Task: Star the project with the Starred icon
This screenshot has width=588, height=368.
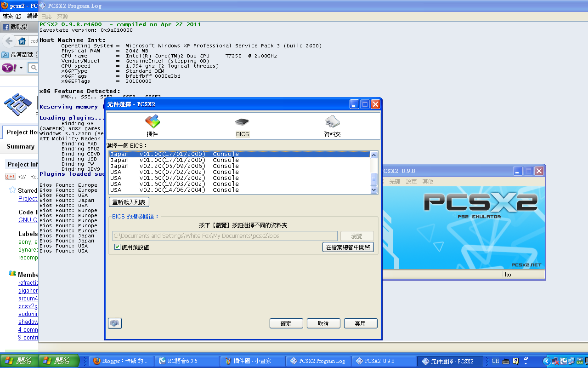Action: [12, 190]
